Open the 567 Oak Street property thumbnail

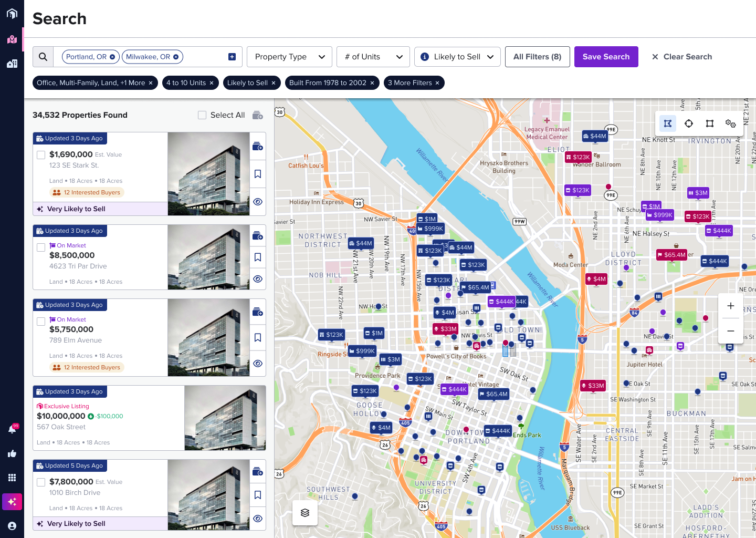tap(225, 418)
